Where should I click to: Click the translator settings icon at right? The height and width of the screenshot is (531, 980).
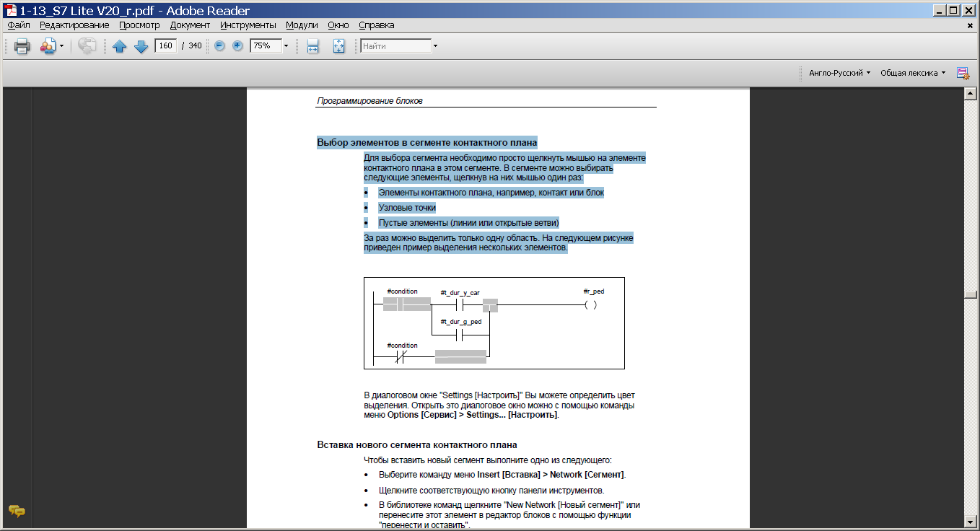coord(963,73)
